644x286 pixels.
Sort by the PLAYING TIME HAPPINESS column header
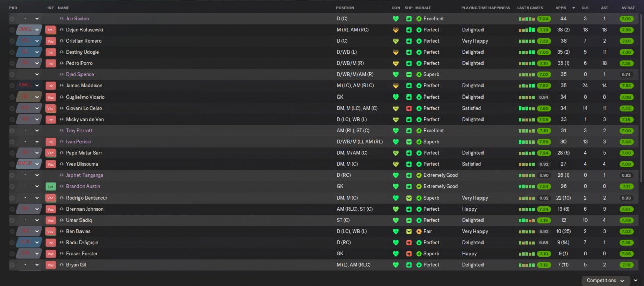point(486,8)
